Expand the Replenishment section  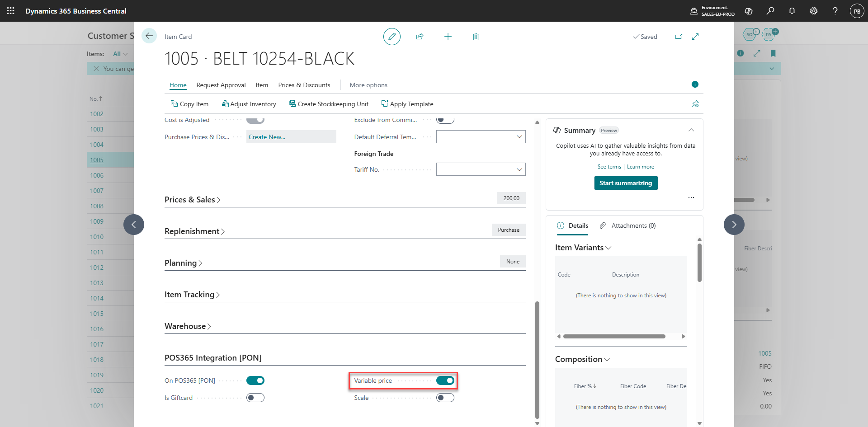(x=194, y=231)
